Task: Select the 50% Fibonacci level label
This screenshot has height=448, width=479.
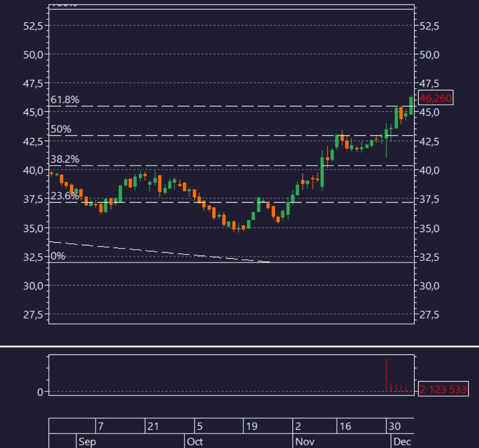Action: coord(61,129)
